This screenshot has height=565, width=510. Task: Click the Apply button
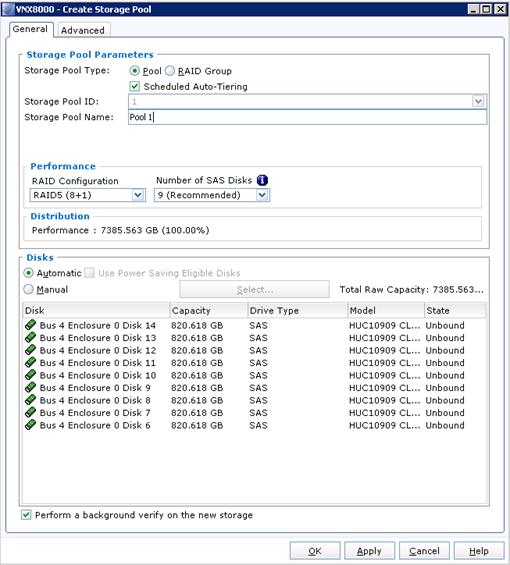click(369, 551)
